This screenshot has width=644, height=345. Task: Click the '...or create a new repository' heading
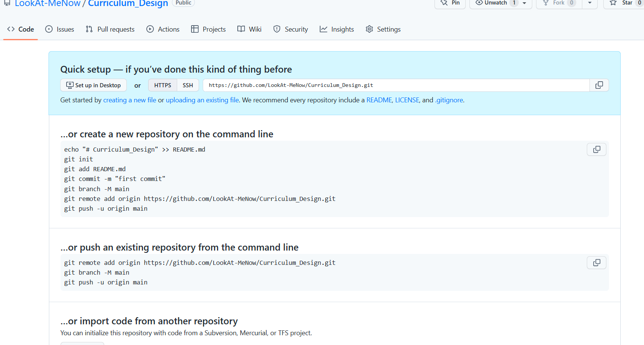167,134
